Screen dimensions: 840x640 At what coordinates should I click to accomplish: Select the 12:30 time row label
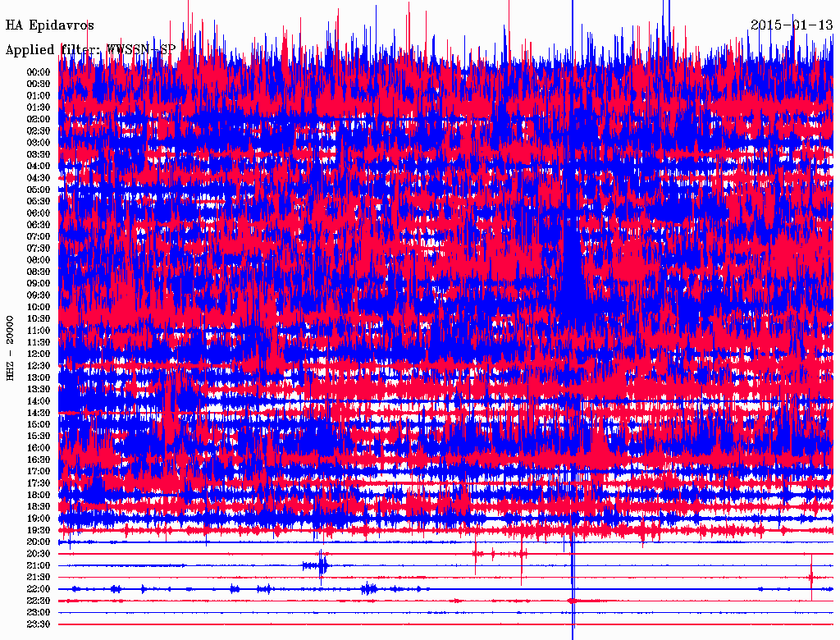(x=39, y=366)
